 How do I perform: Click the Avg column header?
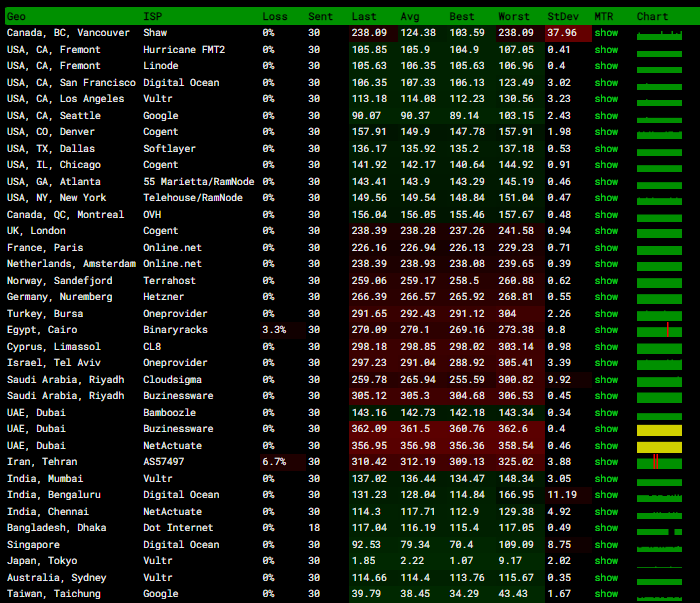[x=410, y=17]
